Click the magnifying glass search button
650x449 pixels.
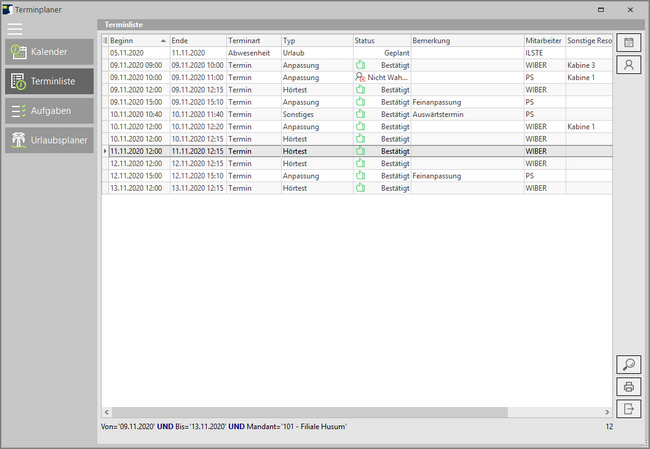coord(629,365)
